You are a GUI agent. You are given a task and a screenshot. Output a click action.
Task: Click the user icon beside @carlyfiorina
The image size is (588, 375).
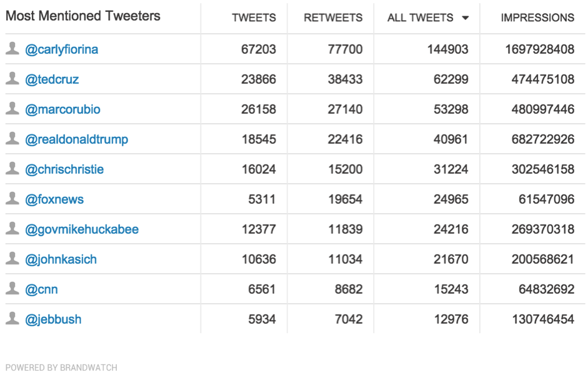[12, 48]
